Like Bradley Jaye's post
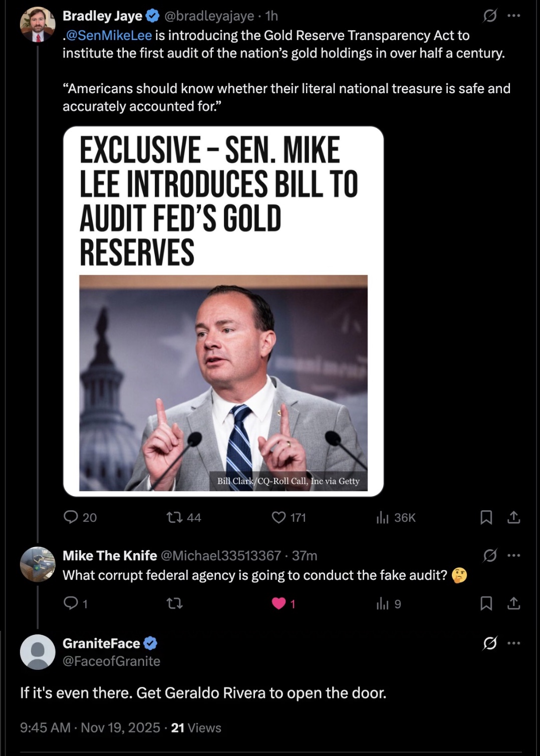The width and height of the screenshot is (540, 756). click(x=279, y=517)
